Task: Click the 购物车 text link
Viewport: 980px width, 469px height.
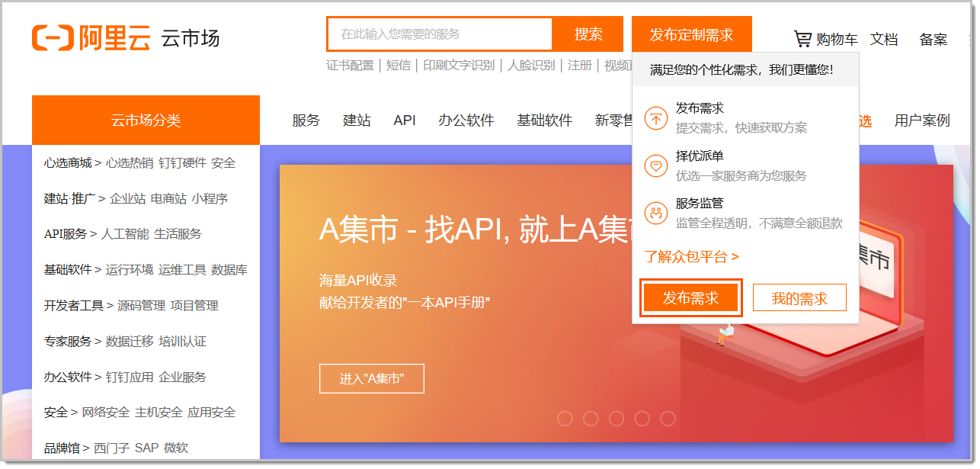Action: [837, 40]
